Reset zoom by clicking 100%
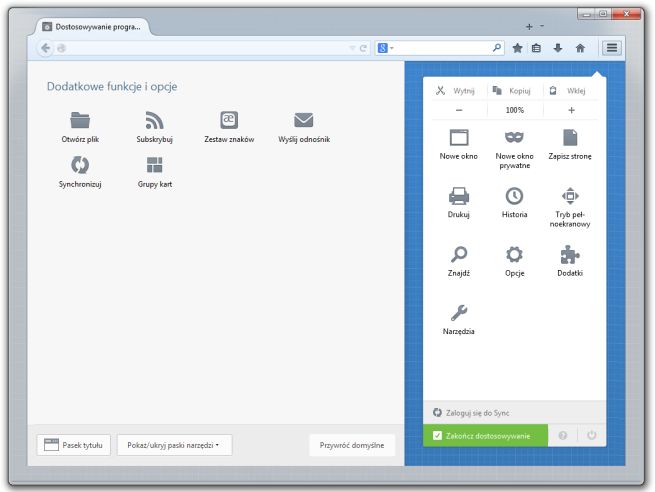The width and height of the screenshot is (655, 492). coord(515,110)
